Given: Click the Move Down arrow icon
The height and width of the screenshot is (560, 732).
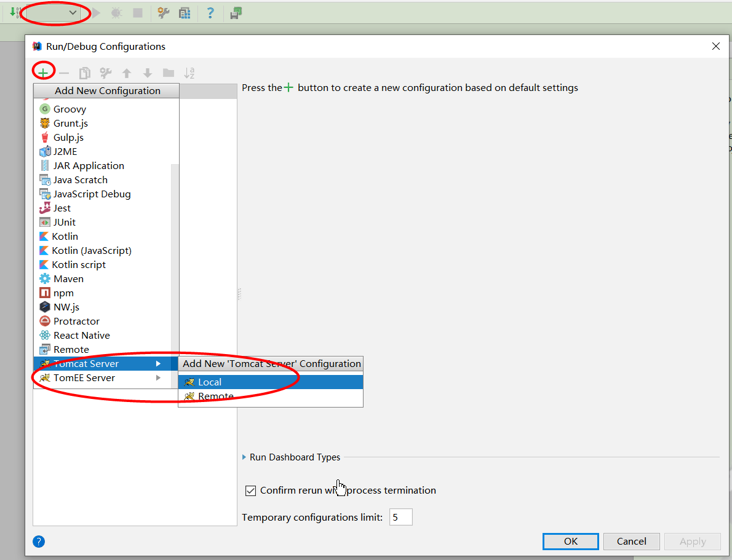Looking at the screenshot, I should (148, 73).
